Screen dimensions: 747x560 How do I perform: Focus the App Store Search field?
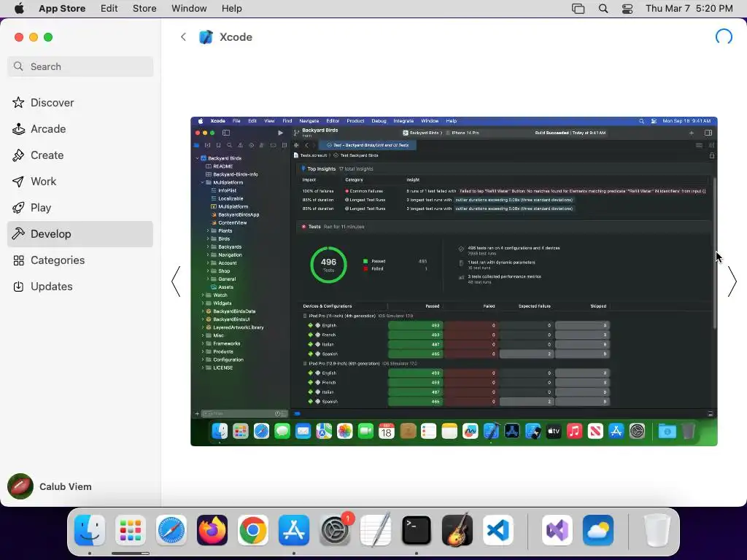(x=80, y=66)
